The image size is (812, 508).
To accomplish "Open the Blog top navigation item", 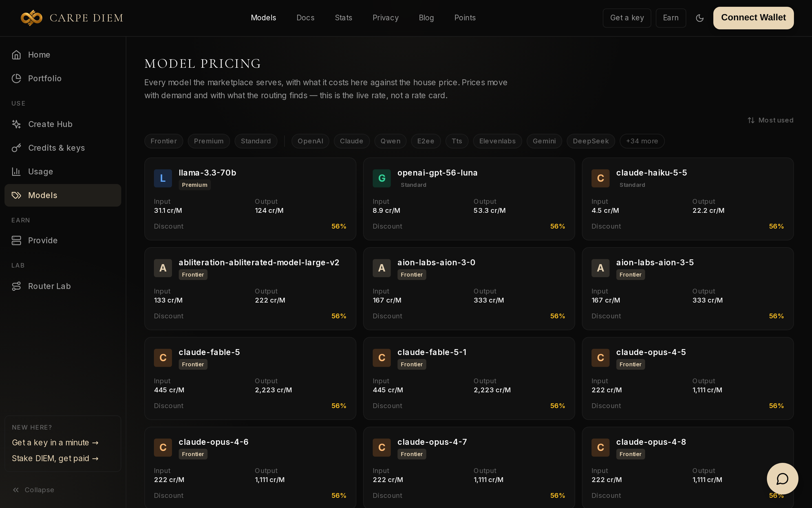I will (426, 18).
